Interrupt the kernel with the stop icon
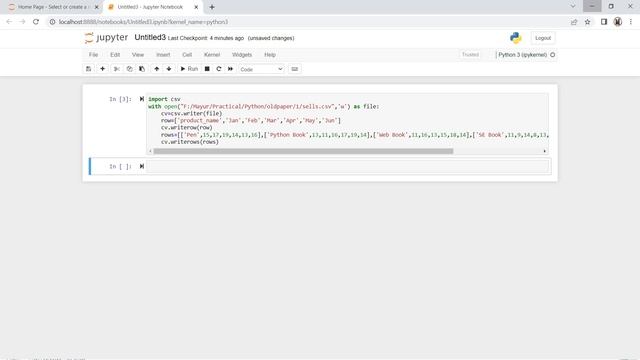The height and width of the screenshot is (360, 640). (x=207, y=69)
